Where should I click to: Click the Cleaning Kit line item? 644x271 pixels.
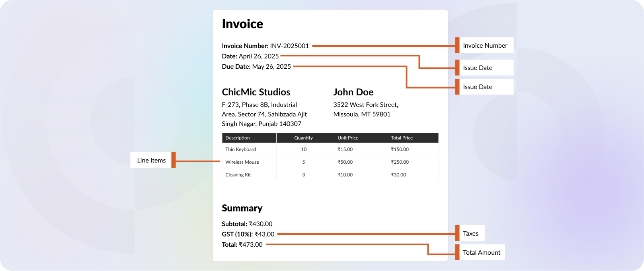point(238,175)
